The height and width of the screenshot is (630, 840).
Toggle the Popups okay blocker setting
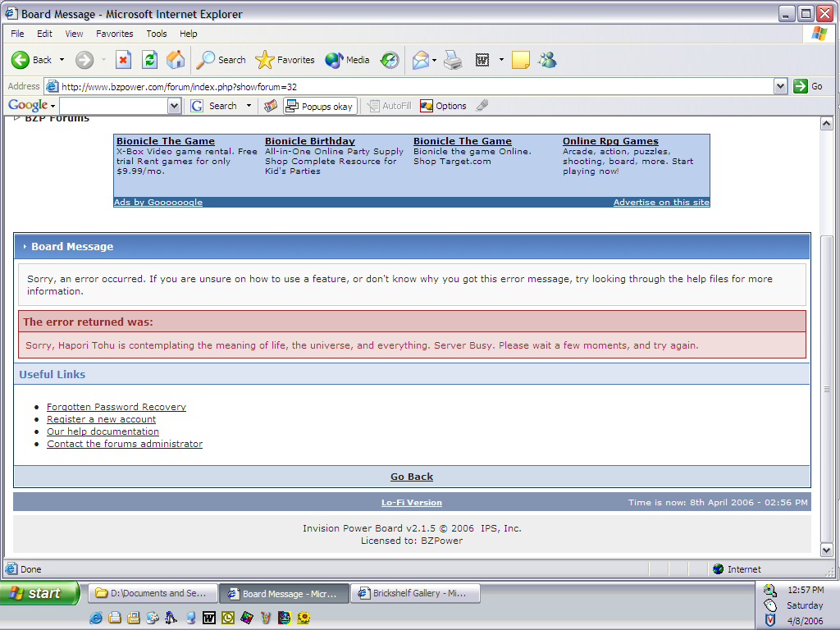318,106
